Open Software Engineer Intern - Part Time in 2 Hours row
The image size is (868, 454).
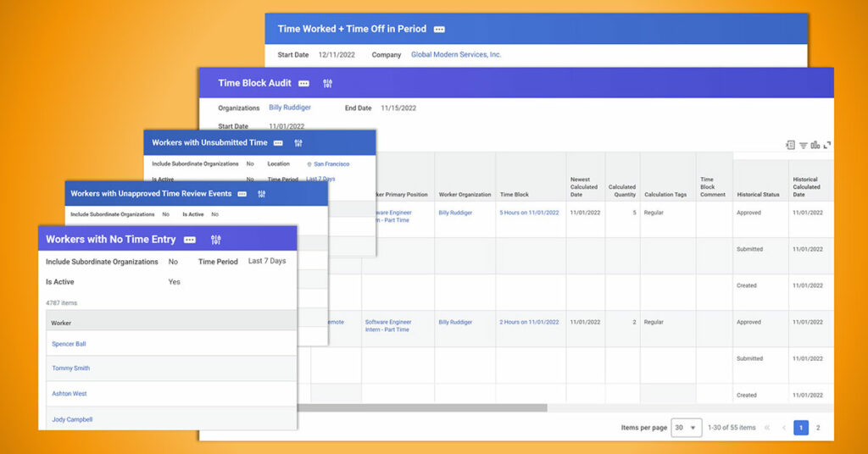388,326
